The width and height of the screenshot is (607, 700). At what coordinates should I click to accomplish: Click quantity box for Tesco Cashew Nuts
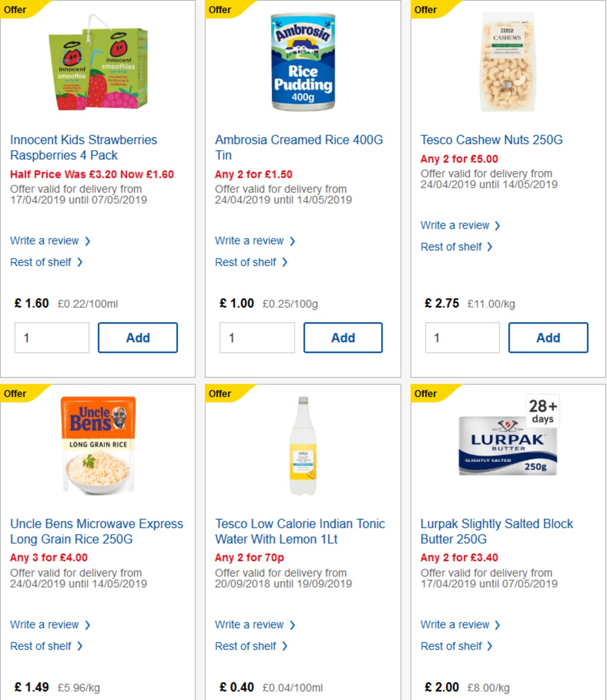point(462,338)
